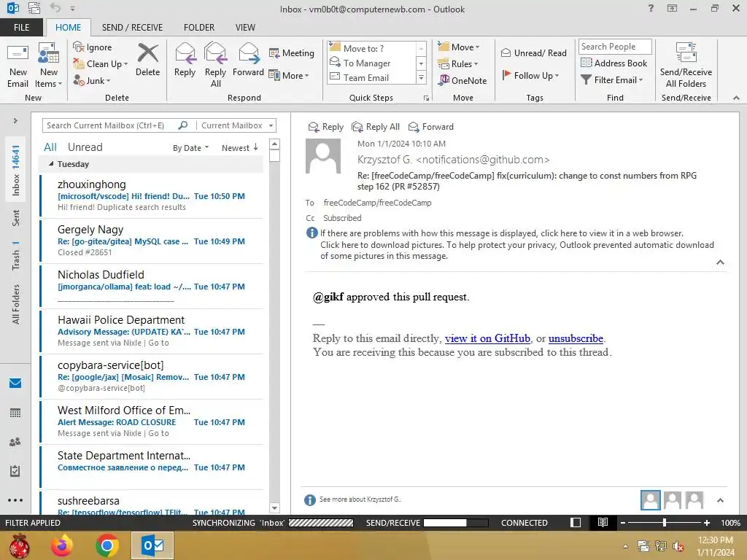This screenshot has height=560, width=747.
Task: Click the Search Current Mailbox field
Action: click(x=109, y=125)
